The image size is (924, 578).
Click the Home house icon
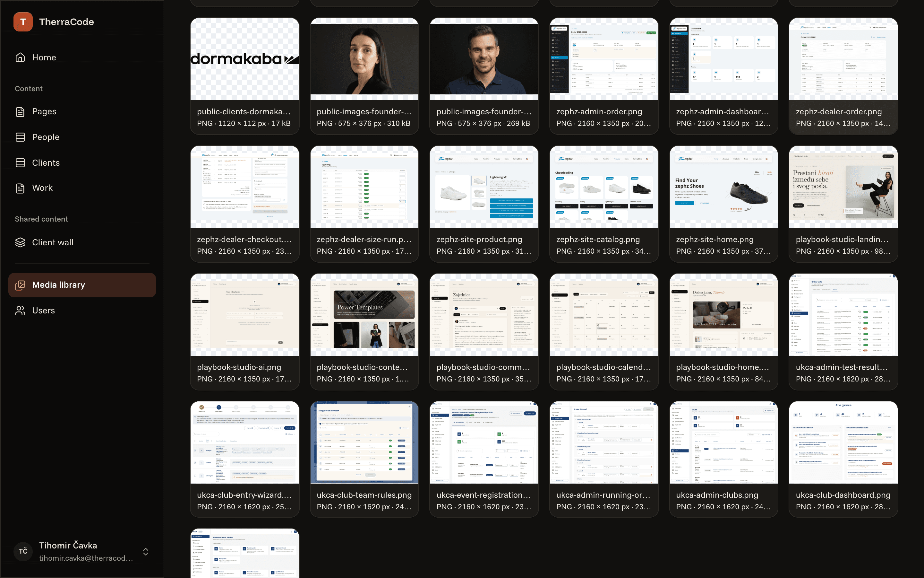[20, 57]
